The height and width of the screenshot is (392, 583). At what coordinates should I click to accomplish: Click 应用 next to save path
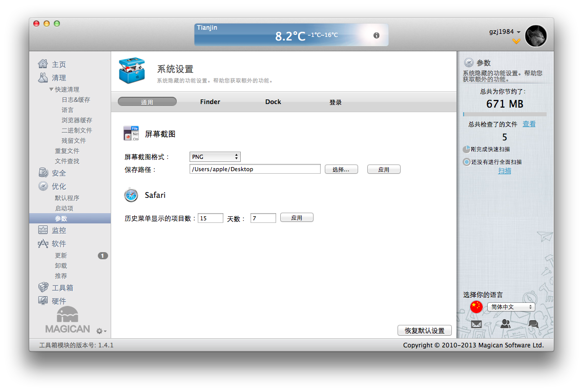coord(384,169)
